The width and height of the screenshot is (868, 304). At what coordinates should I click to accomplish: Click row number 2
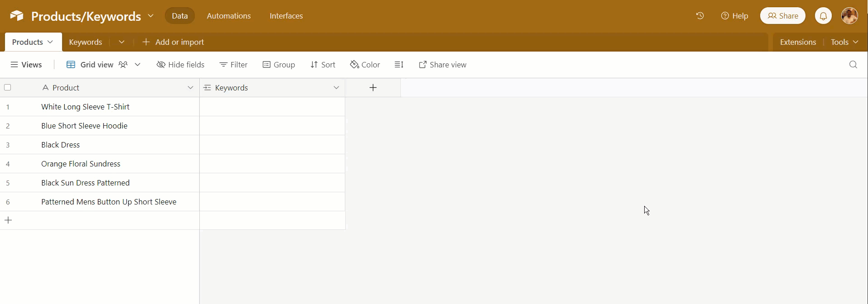click(8, 126)
